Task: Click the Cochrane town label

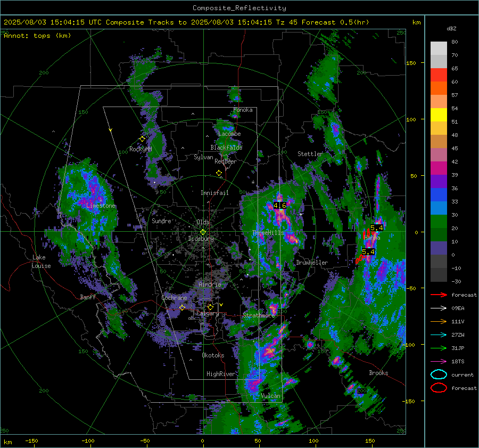Action: (x=174, y=298)
